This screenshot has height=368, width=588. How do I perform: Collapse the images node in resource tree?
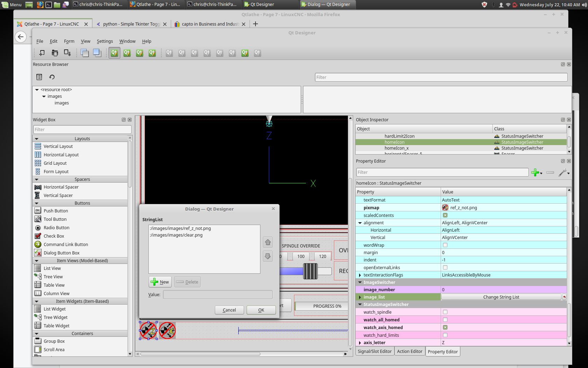click(x=44, y=96)
